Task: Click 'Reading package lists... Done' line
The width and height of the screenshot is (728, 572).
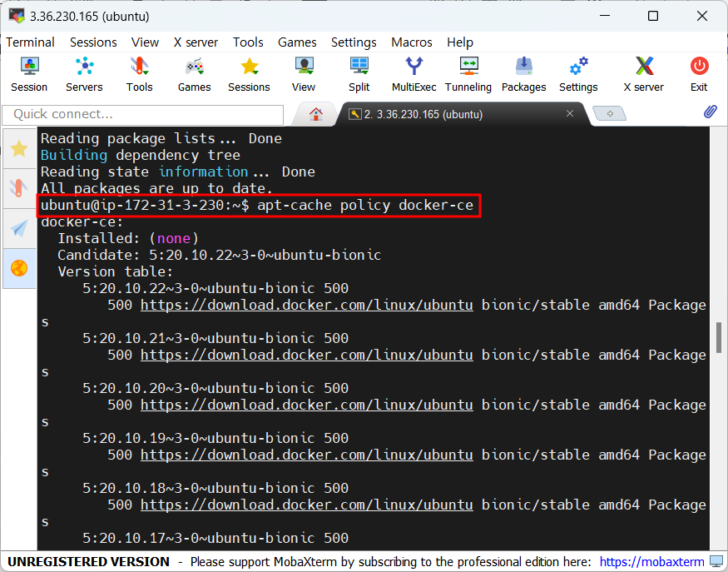Action: click(x=161, y=138)
